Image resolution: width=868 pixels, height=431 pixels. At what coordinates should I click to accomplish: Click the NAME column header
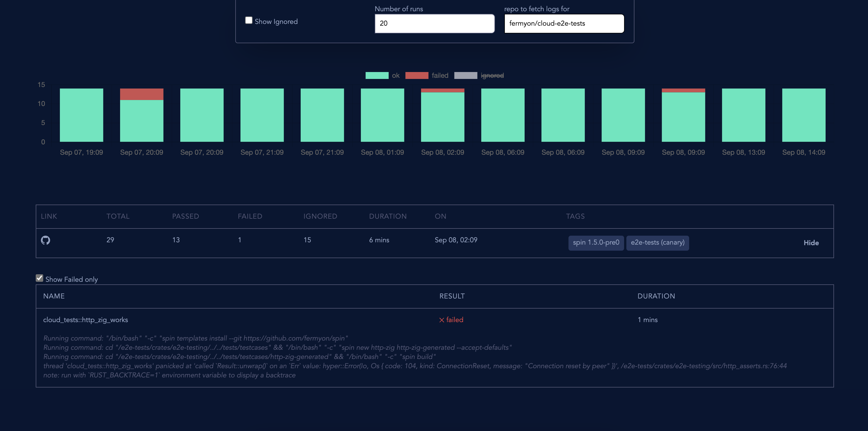pyautogui.click(x=54, y=296)
